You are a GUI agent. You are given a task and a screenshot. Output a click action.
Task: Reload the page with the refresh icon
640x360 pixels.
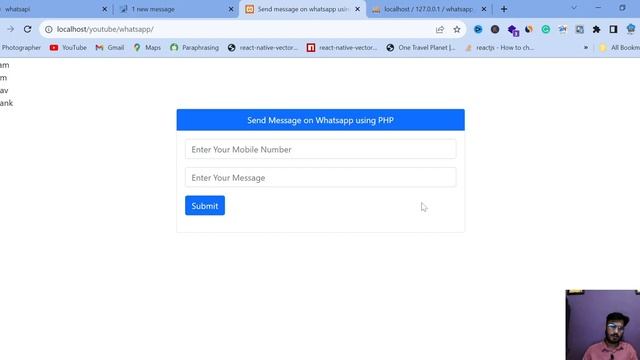click(27, 29)
